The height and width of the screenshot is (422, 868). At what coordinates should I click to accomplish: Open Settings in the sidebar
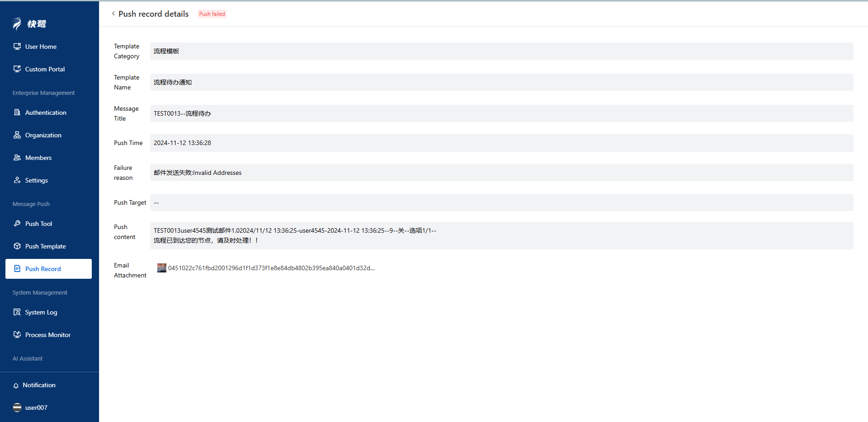(x=36, y=180)
